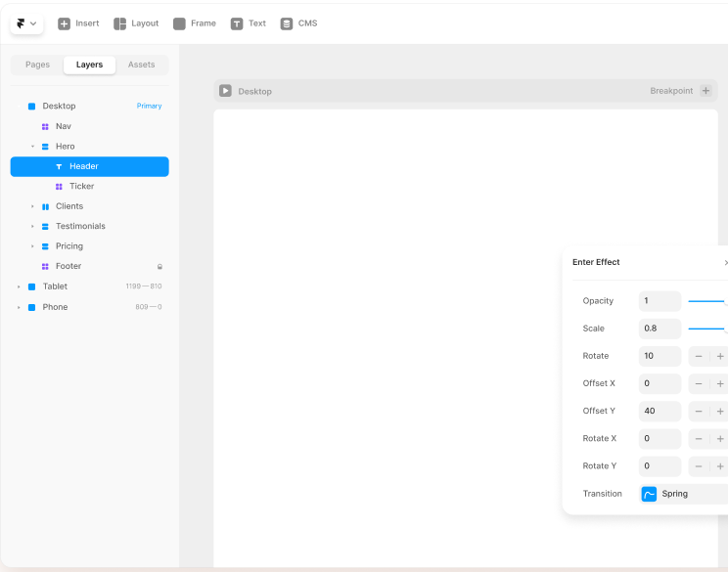This screenshot has width=728, height=572.
Task: Expand the Testimonials layer
Action: (32, 227)
